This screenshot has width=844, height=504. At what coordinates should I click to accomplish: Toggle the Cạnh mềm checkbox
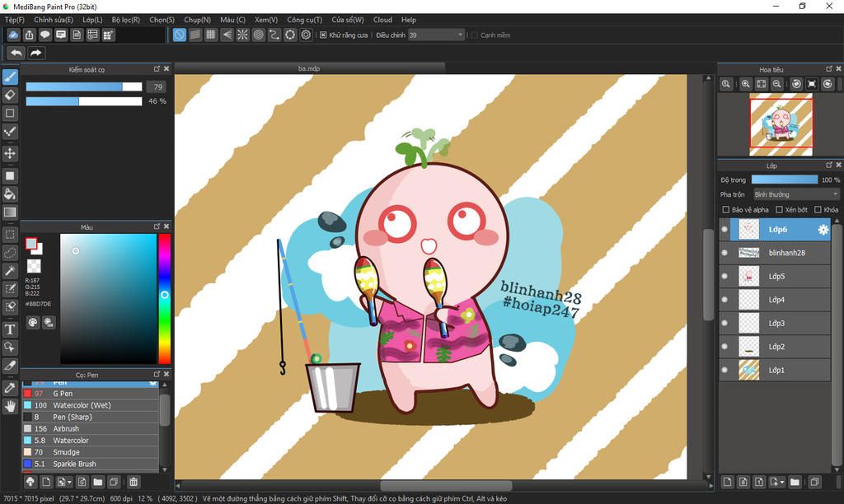pyautogui.click(x=474, y=35)
